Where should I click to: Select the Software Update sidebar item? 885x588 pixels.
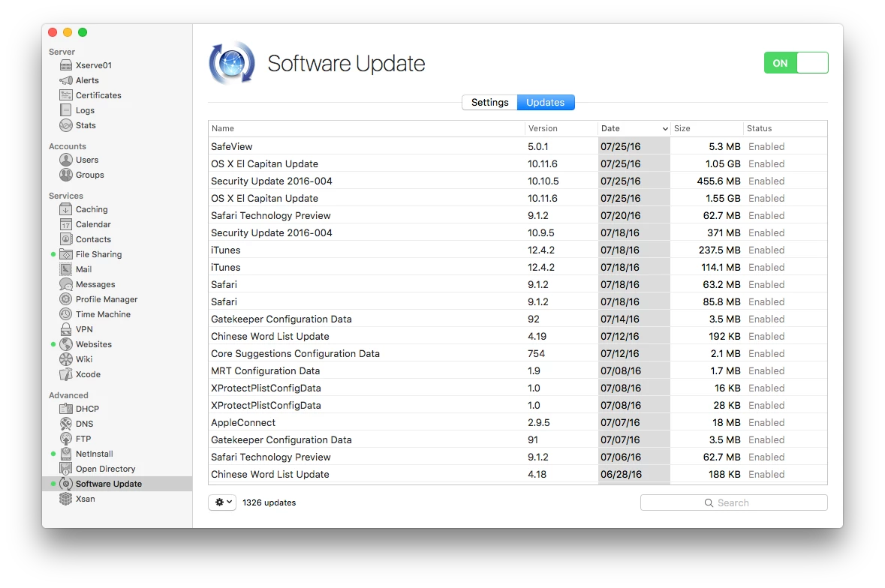(117, 484)
